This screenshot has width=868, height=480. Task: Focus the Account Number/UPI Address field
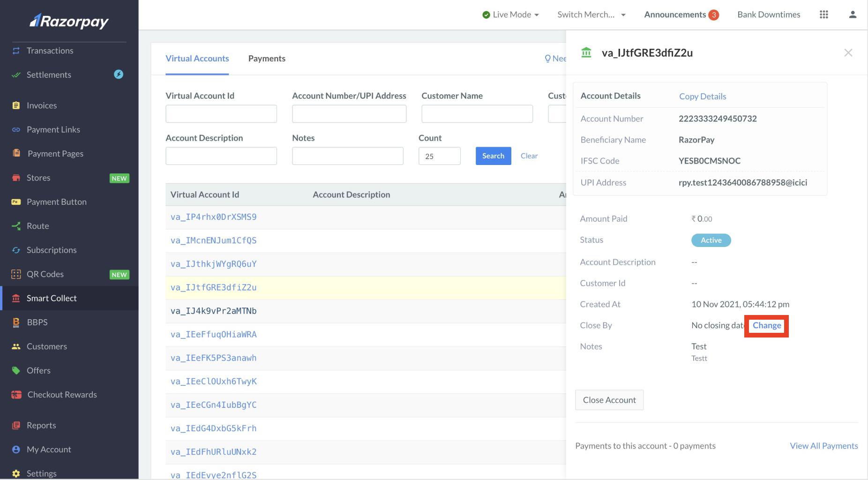pyautogui.click(x=349, y=113)
